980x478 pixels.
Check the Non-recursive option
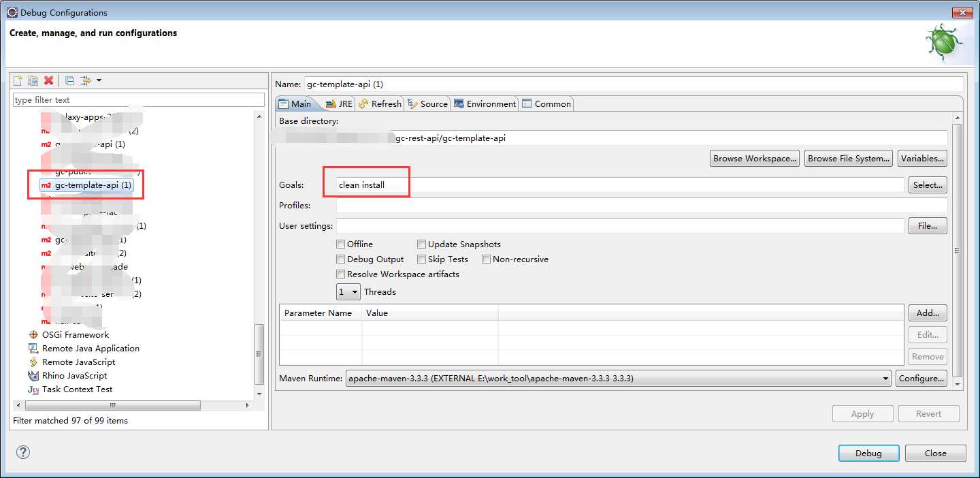486,259
